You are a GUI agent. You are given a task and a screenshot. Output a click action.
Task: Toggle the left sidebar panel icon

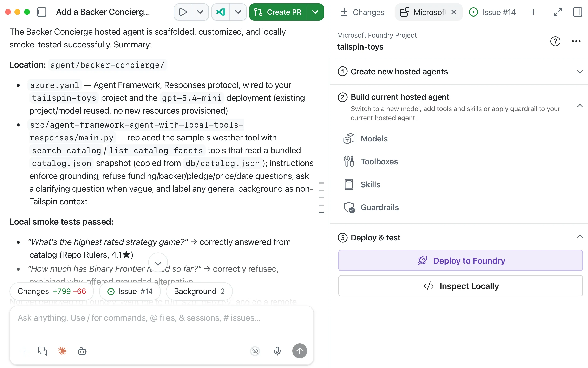click(x=42, y=12)
